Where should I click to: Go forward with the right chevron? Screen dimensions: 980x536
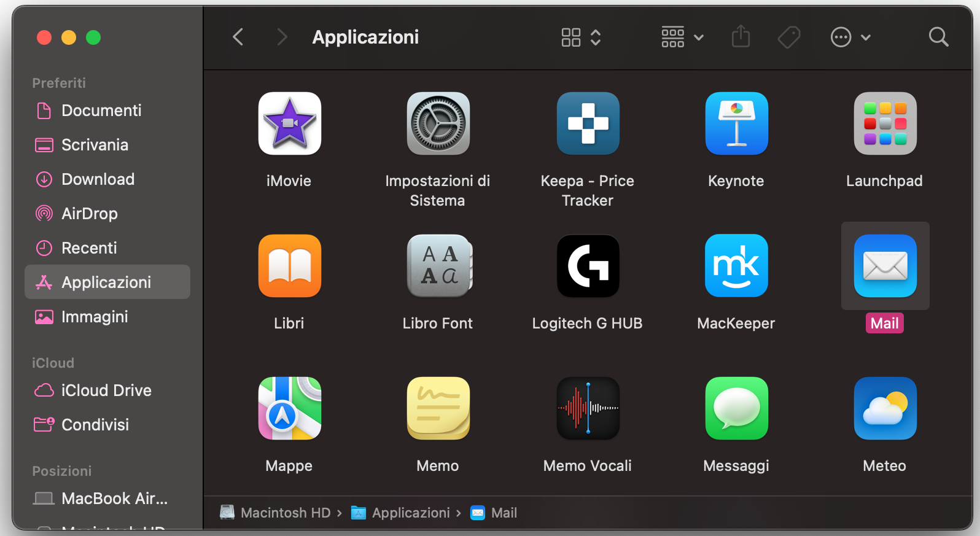click(282, 37)
